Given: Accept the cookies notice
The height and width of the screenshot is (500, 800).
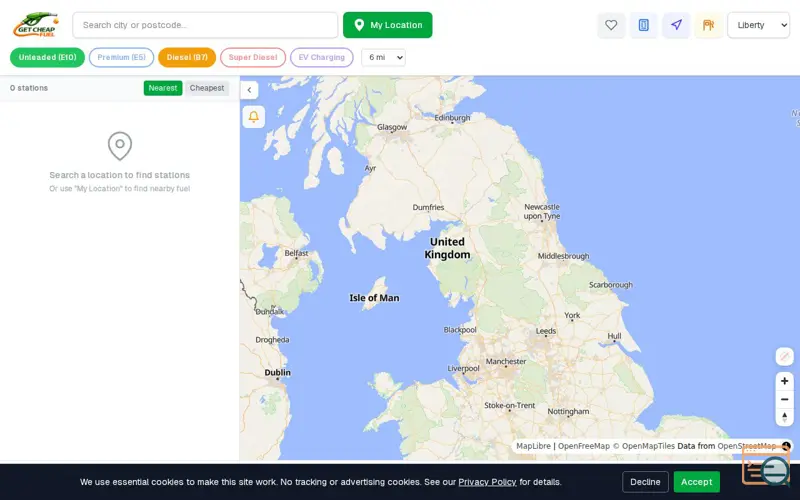Looking at the screenshot, I should (696, 482).
